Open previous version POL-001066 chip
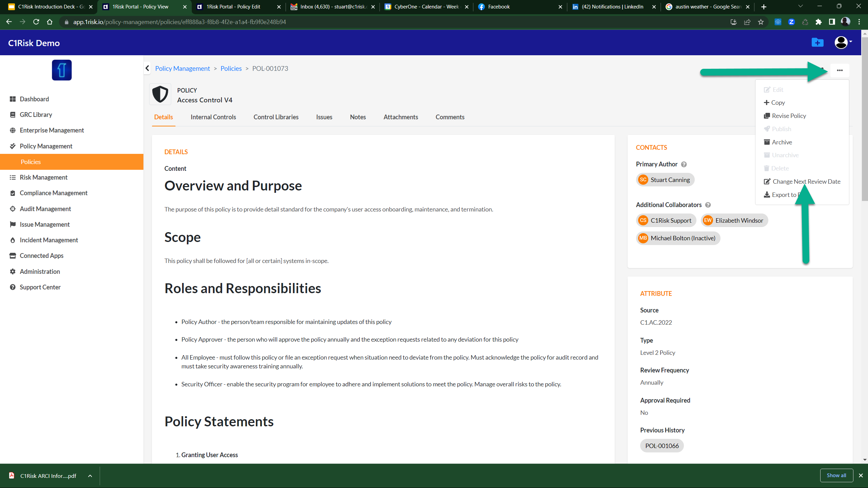Image resolution: width=868 pixels, height=488 pixels. point(662,446)
